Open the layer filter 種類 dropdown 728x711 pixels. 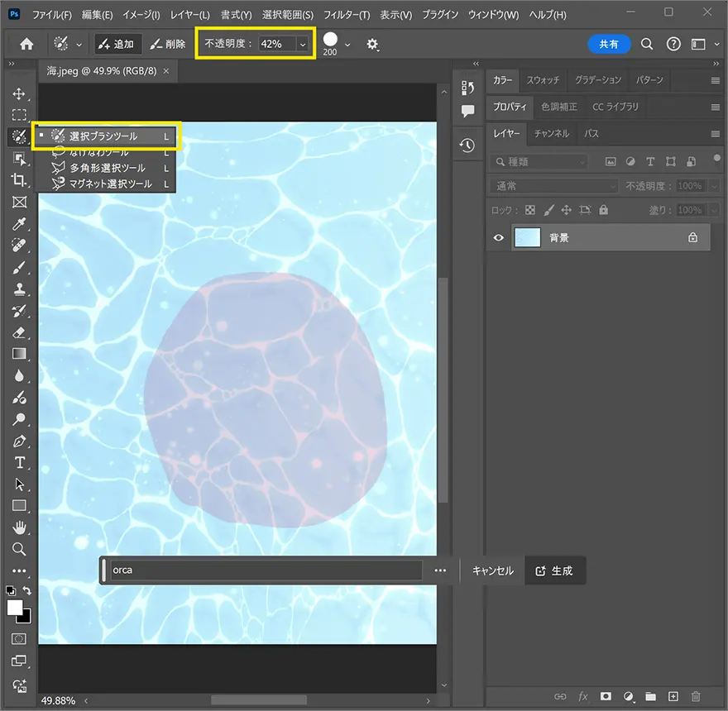point(539,161)
